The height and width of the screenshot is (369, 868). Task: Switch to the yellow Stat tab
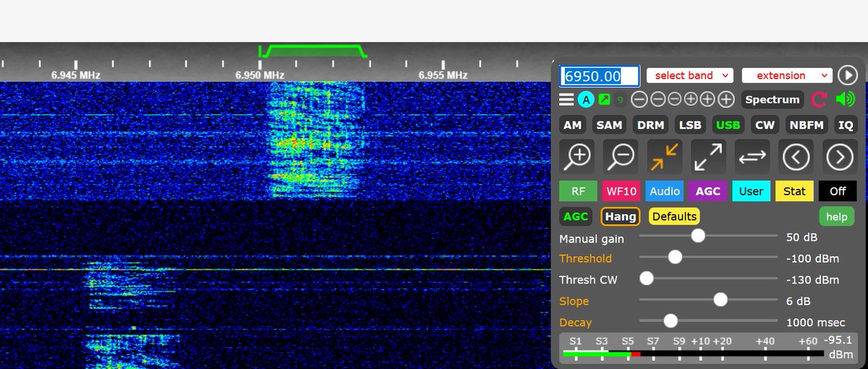[x=794, y=191]
